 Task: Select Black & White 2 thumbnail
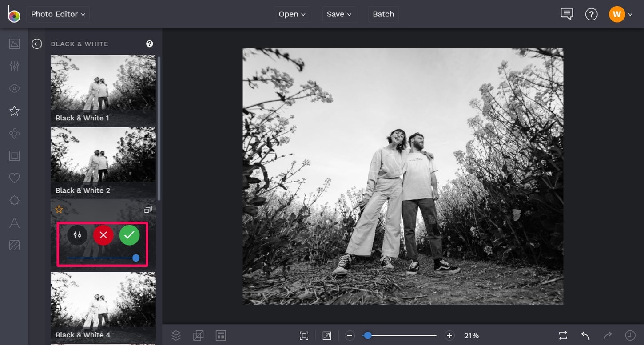[103, 163]
